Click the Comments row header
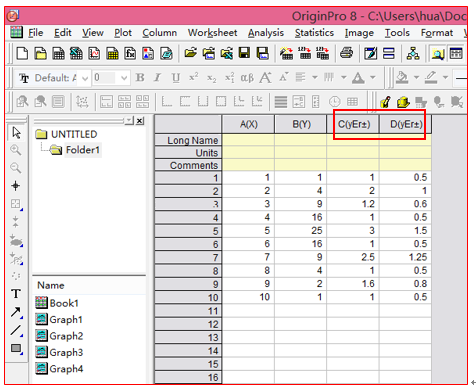Screen dimensions: 476x390 188,165
